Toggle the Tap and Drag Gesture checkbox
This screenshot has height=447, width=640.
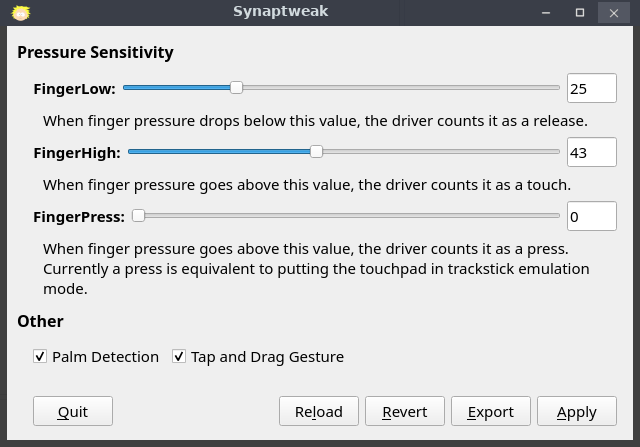click(179, 357)
